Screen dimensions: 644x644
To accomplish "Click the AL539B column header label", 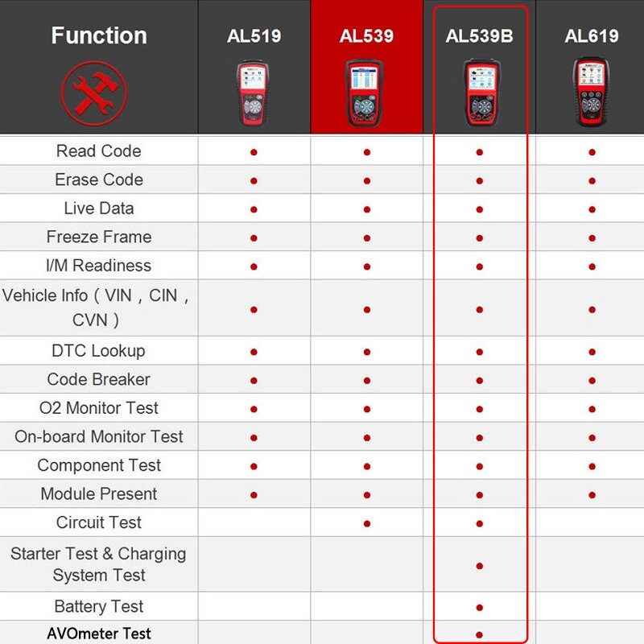I will 479,35.
